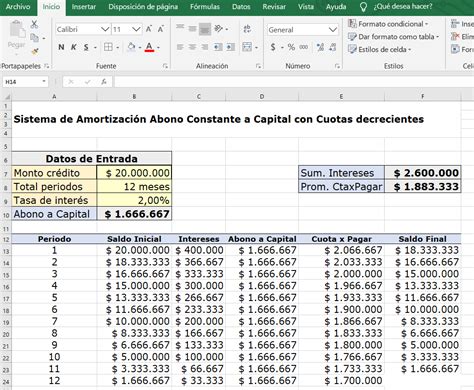
Task: Open the Alineación dialog launcher
Action: click(258, 66)
